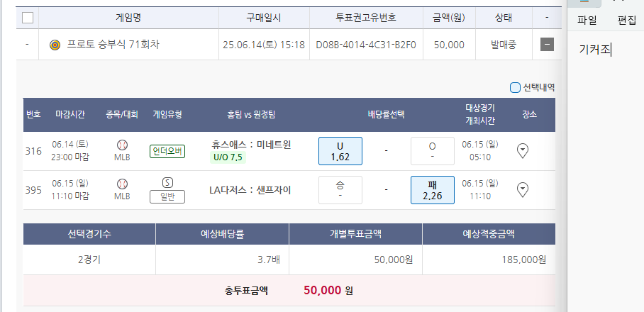The image size is (644, 312).
Task: Click the 일반 game type badge
Action: click(167, 196)
